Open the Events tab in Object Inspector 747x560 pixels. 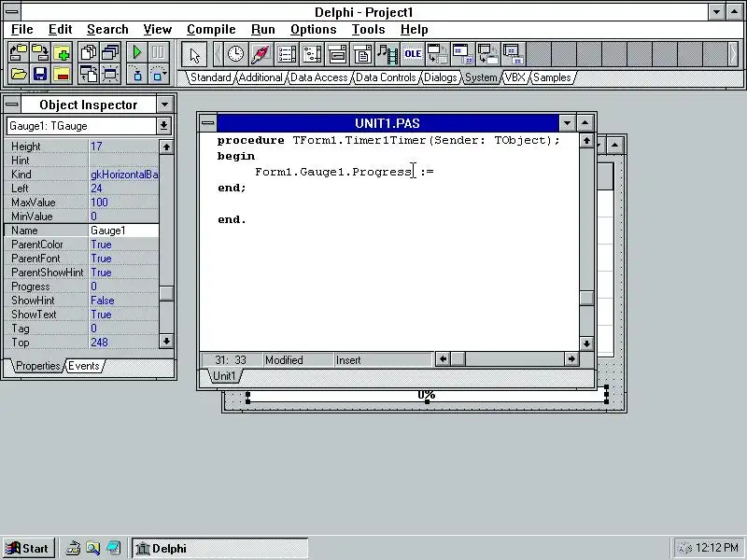(84, 366)
